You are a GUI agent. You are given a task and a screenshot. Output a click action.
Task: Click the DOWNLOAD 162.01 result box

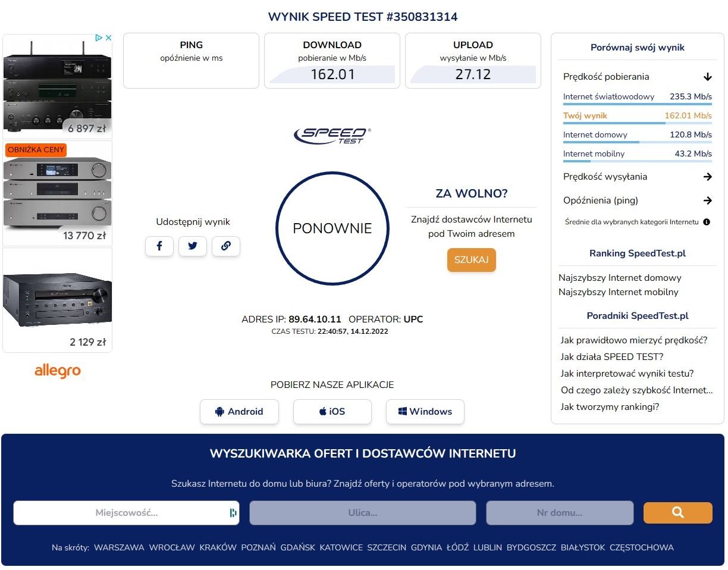tap(332, 61)
